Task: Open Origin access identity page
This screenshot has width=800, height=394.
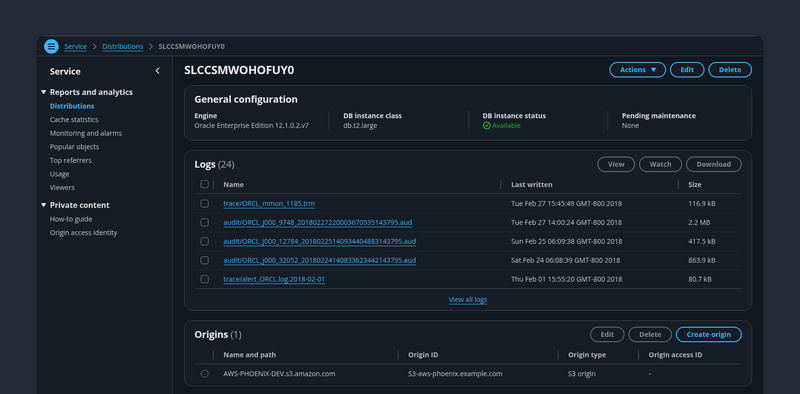Action: click(x=83, y=233)
